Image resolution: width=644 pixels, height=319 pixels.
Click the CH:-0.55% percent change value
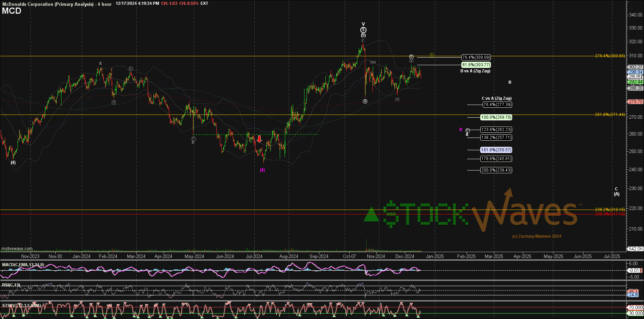(189, 3)
